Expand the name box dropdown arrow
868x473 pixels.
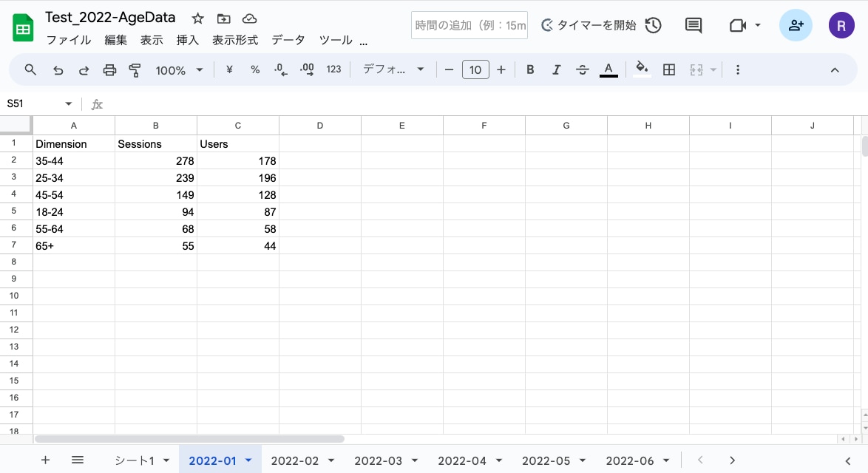pos(69,103)
